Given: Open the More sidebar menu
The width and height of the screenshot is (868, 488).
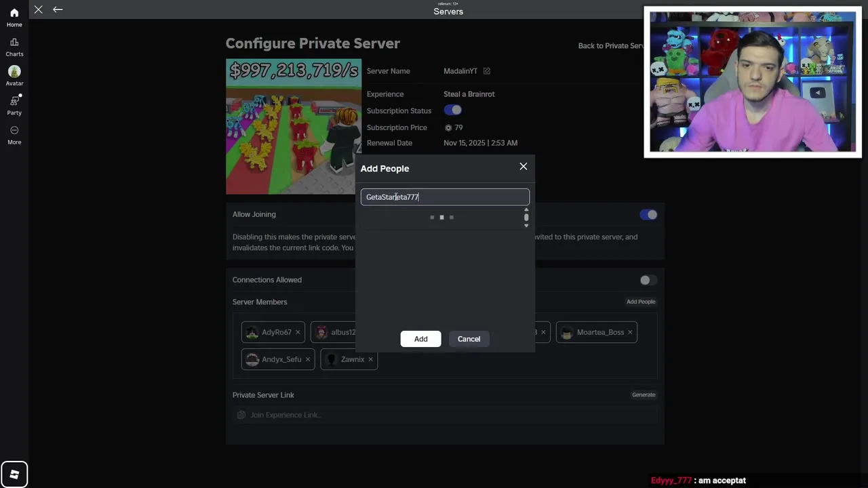Looking at the screenshot, I should point(14,130).
